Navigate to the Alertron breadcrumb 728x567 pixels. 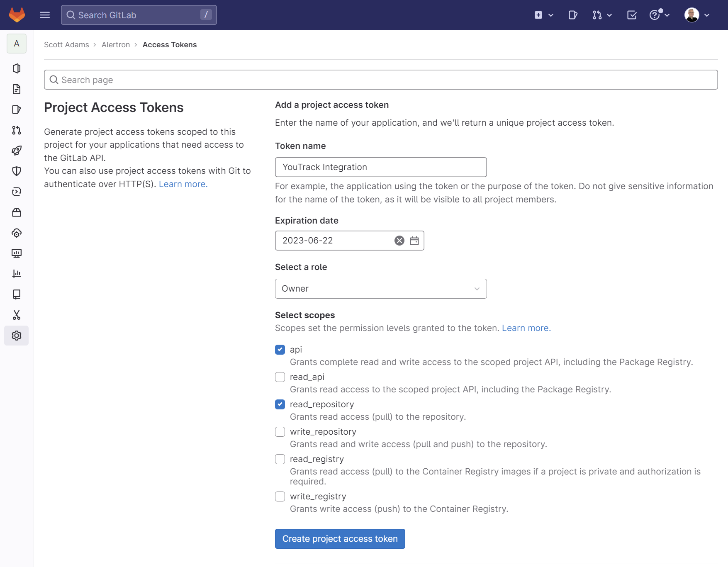click(x=116, y=44)
